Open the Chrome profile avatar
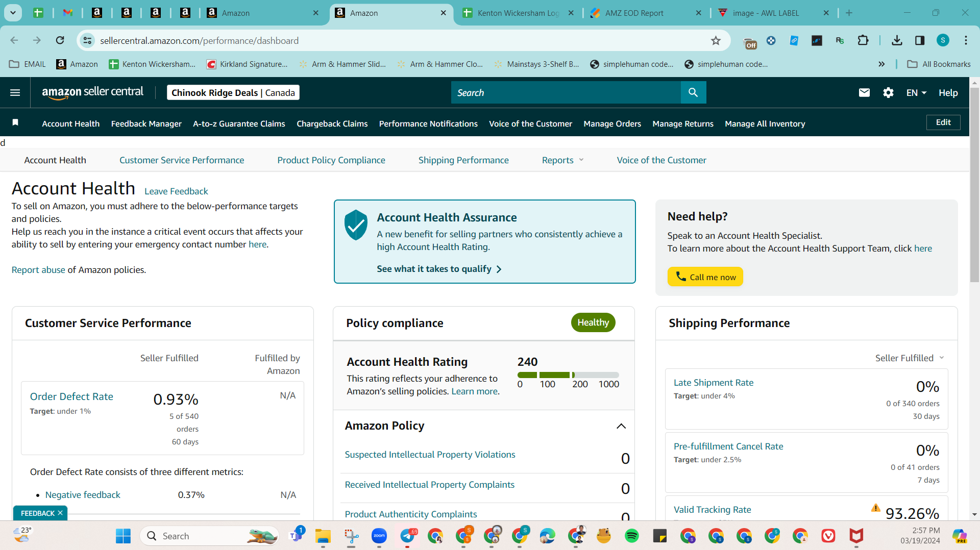The image size is (980, 550). [x=943, y=40]
